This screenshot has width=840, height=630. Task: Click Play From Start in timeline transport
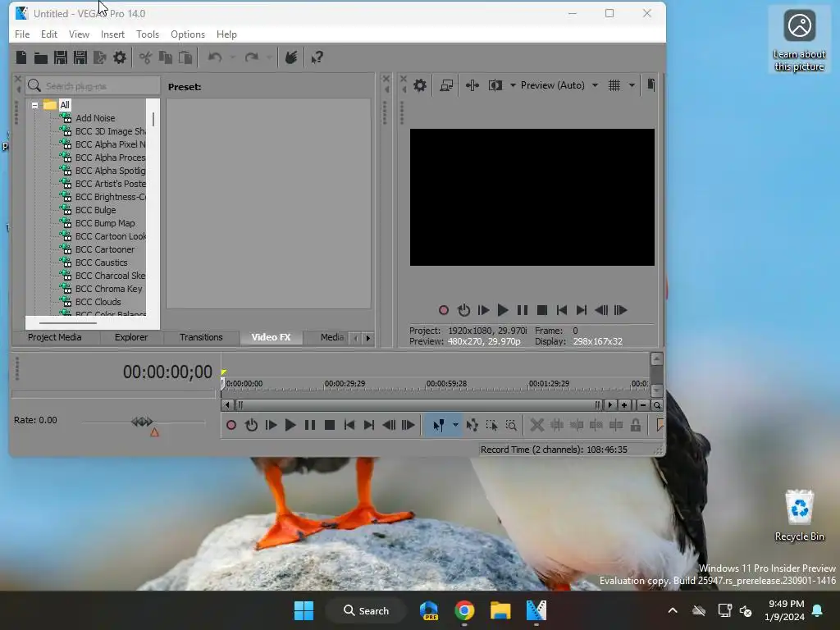(271, 426)
